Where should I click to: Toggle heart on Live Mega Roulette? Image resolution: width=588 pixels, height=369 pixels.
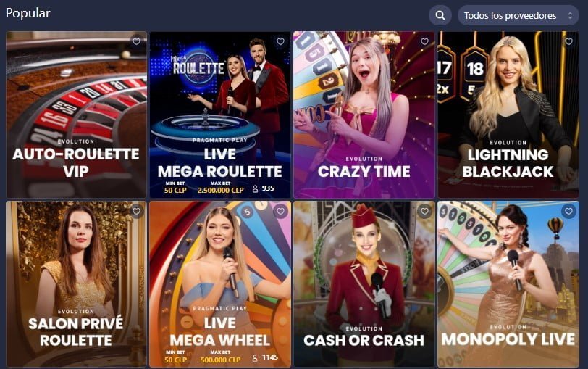click(280, 41)
